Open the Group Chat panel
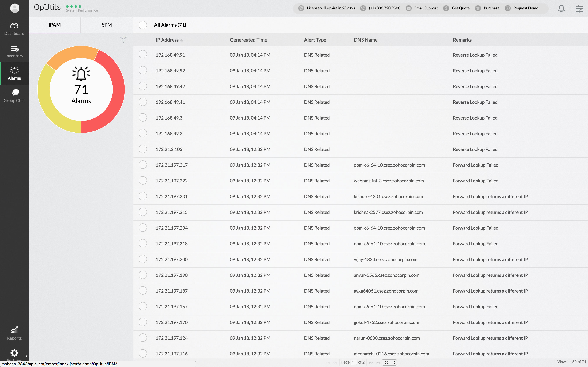 (14, 96)
